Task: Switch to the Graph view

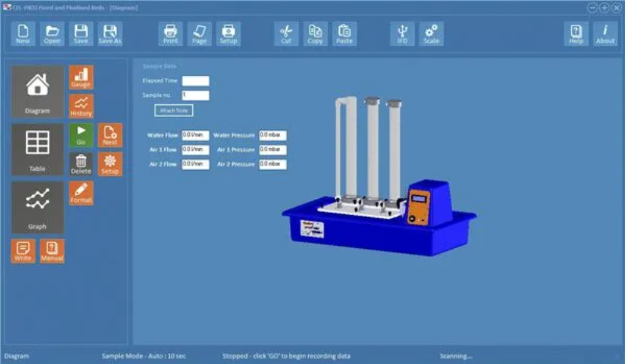Action: pyautogui.click(x=38, y=208)
